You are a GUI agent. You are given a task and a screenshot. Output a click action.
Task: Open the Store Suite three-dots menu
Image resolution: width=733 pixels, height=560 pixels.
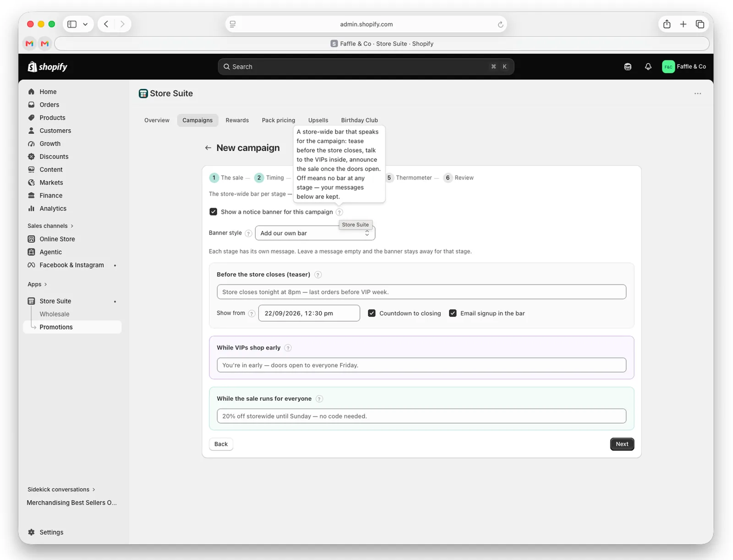[x=697, y=93]
